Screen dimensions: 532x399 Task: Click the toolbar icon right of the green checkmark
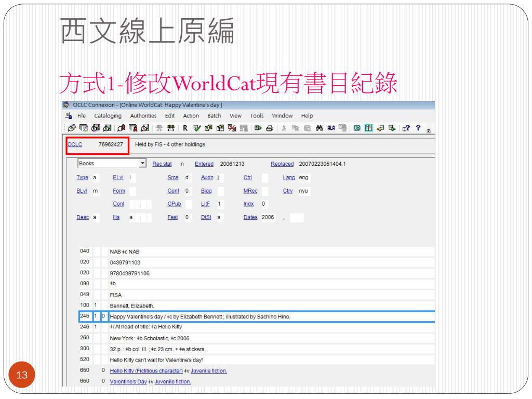(209, 128)
